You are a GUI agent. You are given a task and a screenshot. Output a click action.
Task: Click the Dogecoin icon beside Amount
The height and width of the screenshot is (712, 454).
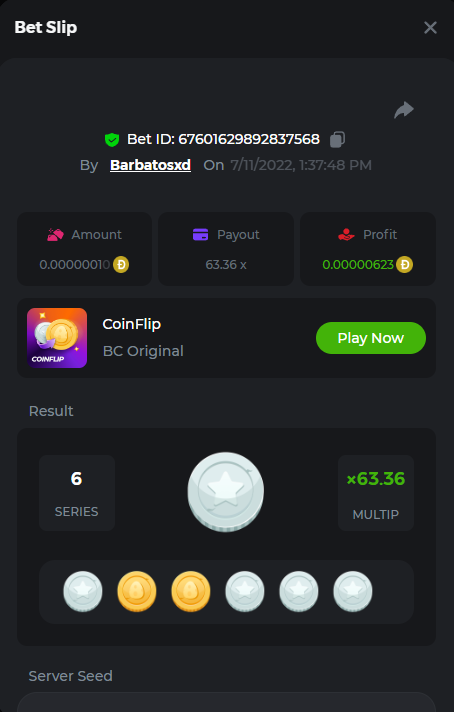(121, 264)
